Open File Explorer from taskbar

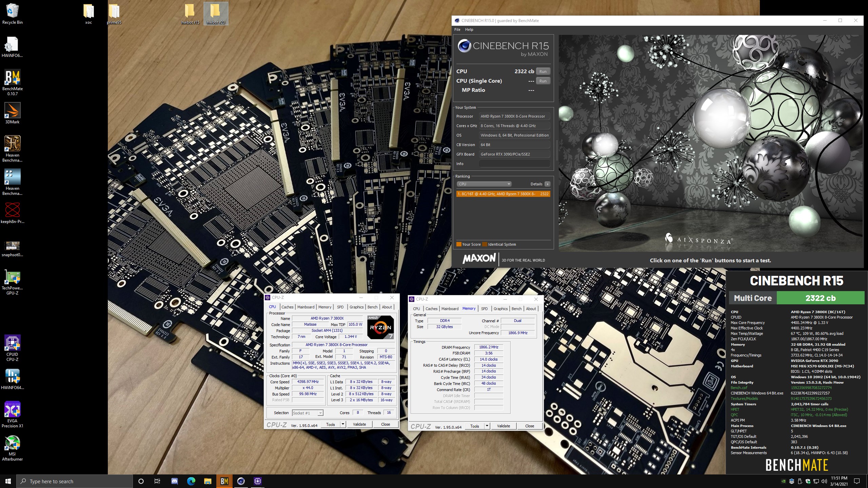208,481
